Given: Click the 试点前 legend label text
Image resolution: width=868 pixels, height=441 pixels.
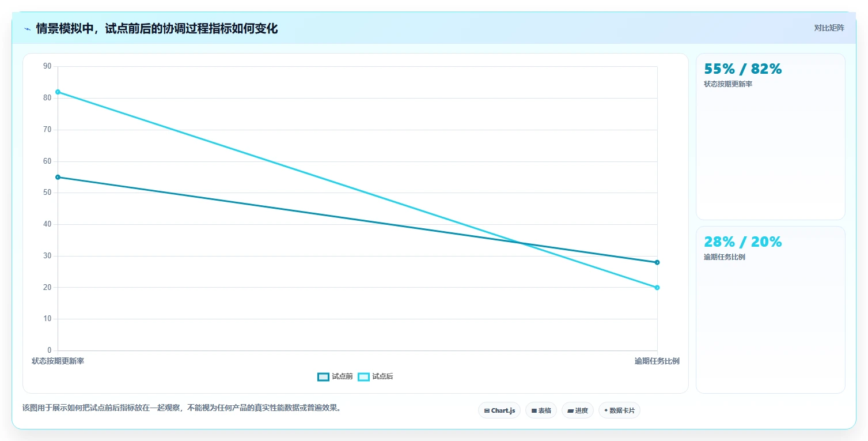Looking at the screenshot, I should [x=342, y=377].
